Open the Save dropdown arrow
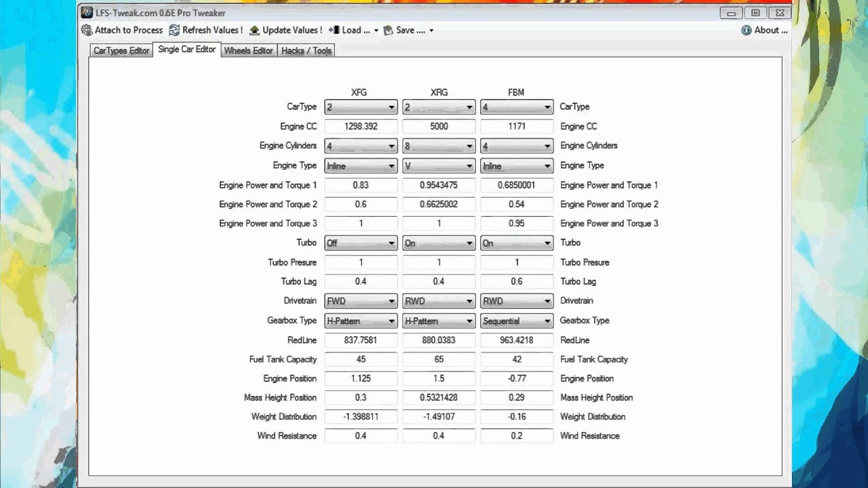Image resolution: width=868 pixels, height=488 pixels. point(431,30)
